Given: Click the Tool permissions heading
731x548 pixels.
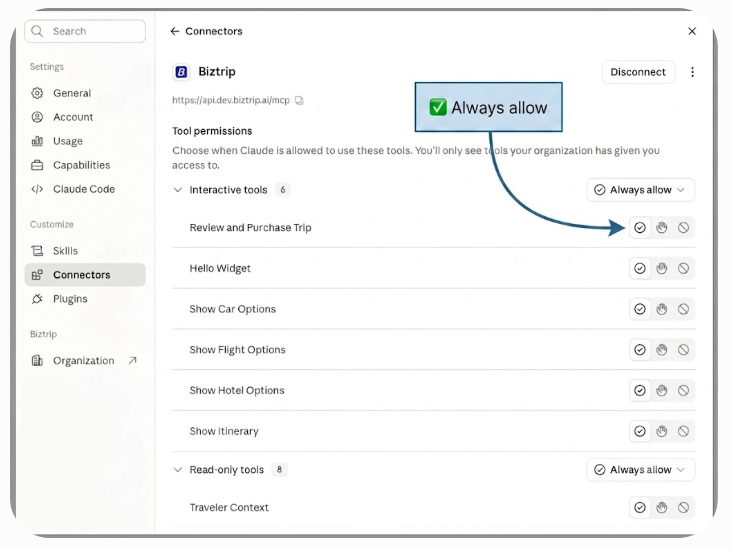Looking at the screenshot, I should [212, 131].
